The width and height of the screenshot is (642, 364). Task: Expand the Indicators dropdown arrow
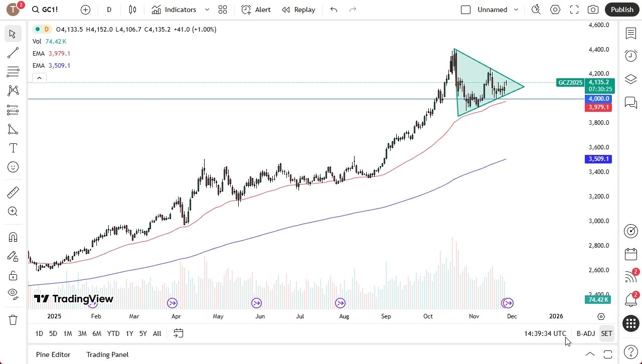click(206, 9)
